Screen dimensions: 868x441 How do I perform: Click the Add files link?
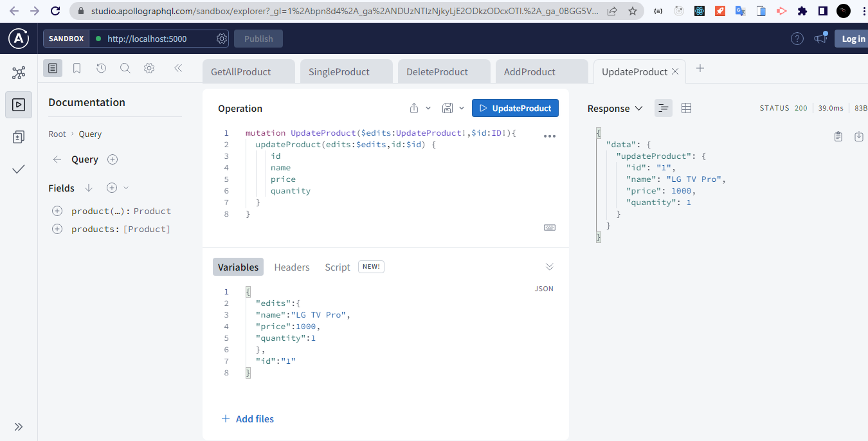coord(248,419)
